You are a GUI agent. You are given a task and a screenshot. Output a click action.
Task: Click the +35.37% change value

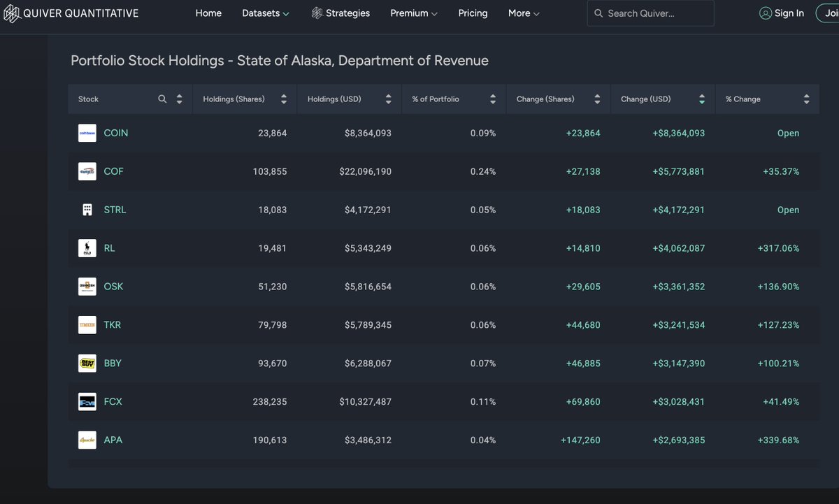pos(781,171)
